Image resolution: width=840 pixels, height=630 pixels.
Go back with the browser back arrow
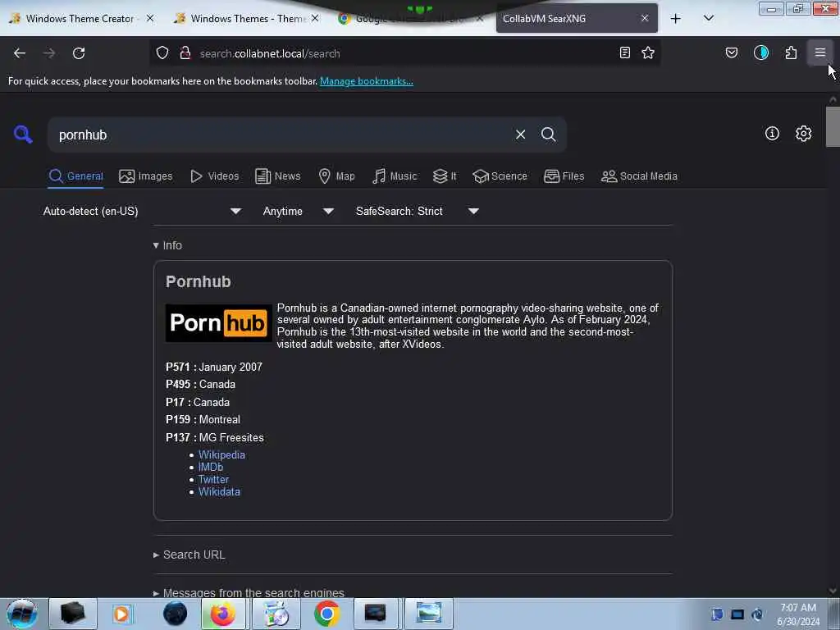(20, 53)
